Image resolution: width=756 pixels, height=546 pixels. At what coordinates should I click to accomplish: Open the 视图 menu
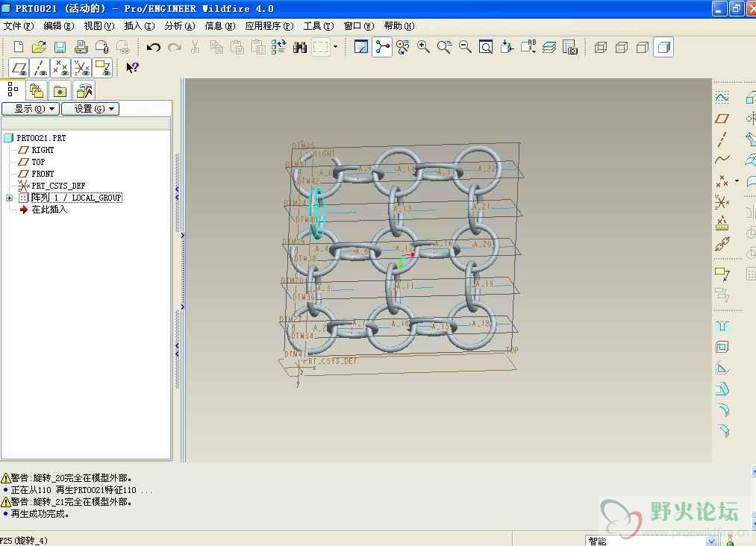click(x=99, y=26)
